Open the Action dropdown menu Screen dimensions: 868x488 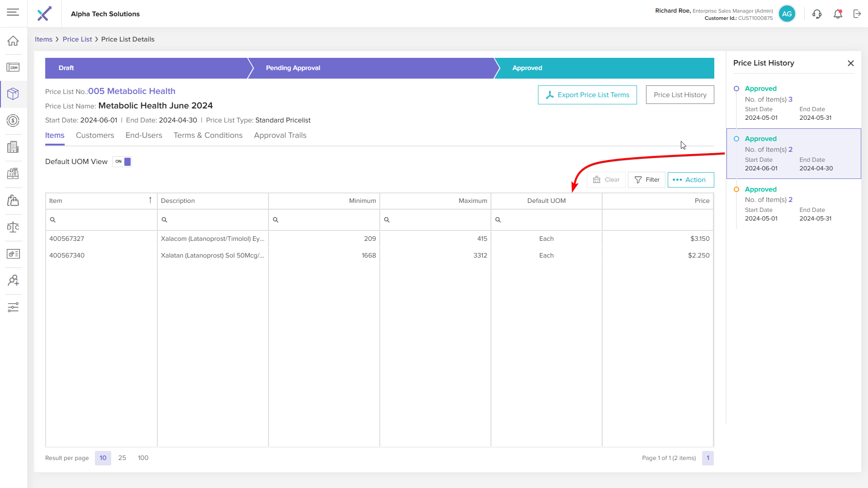(690, 180)
